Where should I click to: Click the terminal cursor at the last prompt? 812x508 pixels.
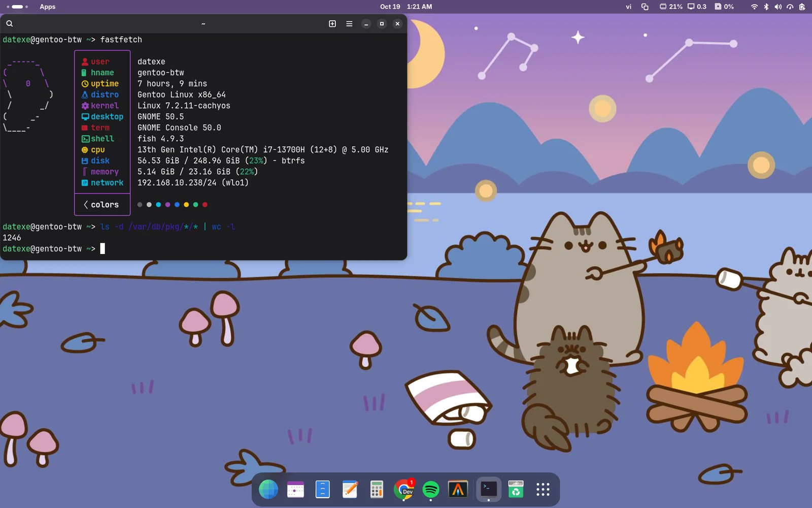[103, 248]
